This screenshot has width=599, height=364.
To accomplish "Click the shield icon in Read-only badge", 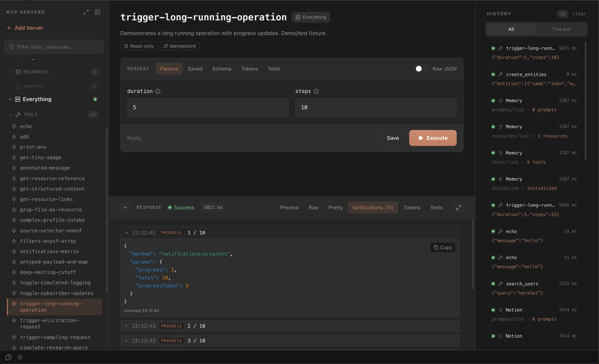I will tap(126, 46).
